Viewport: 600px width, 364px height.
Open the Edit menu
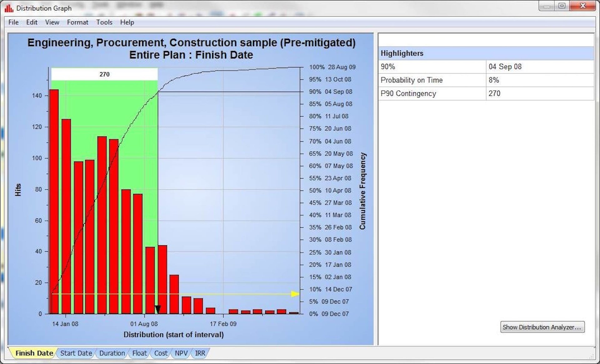32,22
